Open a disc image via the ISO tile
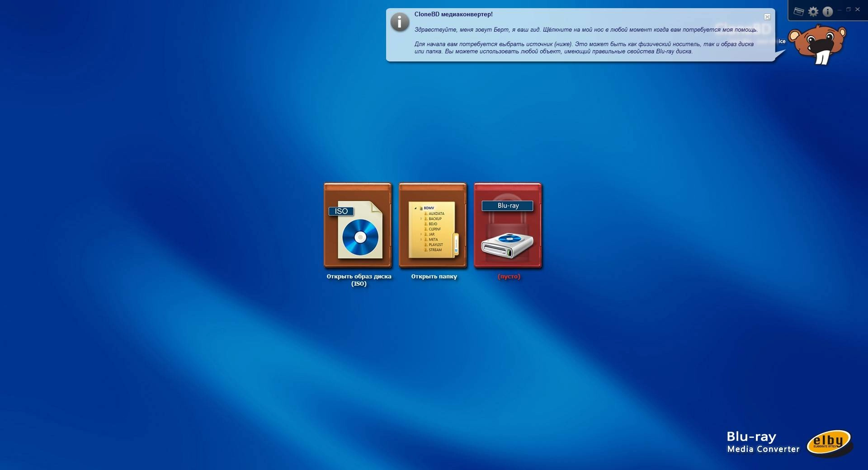Image resolution: width=868 pixels, height=470 pixels. (358, 225)
